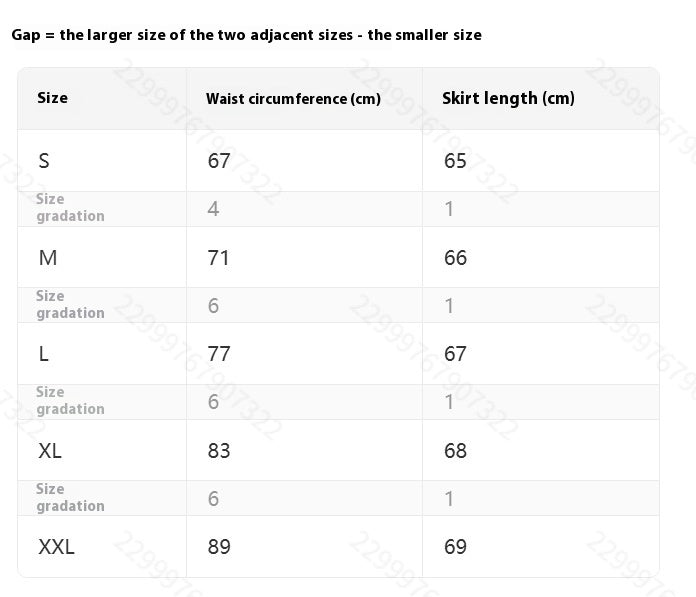Screen dimensions: 696x597
Task: Select the XXL size row label
Action: coord(56,547)
